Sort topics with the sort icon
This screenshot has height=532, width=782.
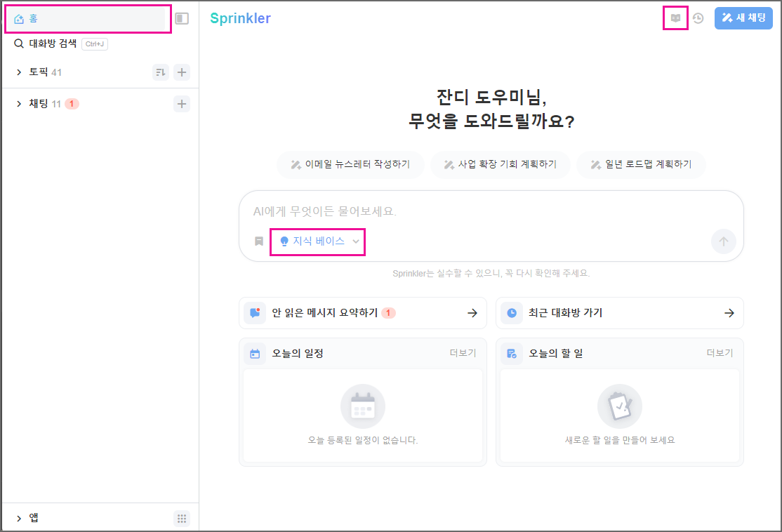[x=161, y=72]
